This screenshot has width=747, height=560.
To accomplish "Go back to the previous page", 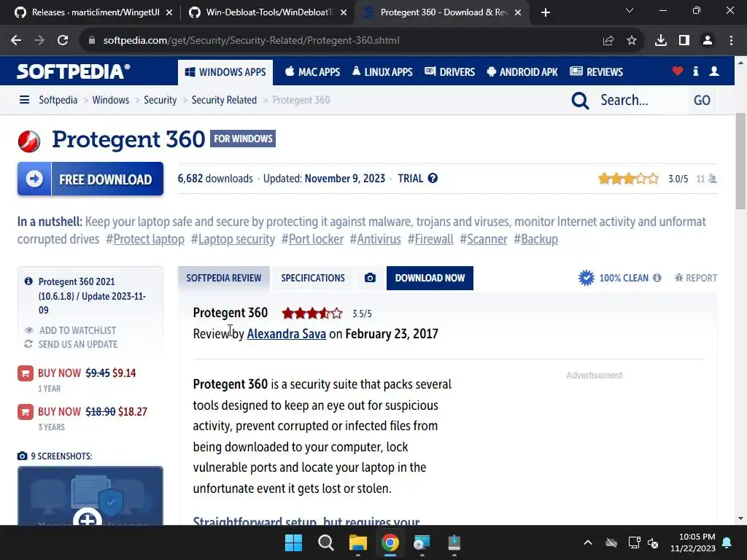I will (16, 41).
